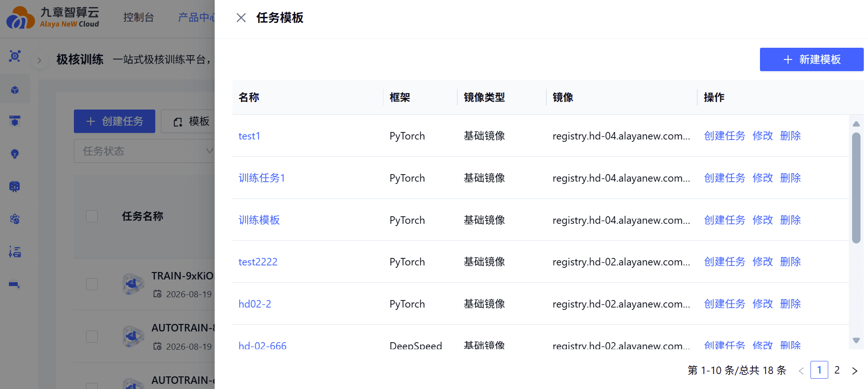868x389 pixels.
Task: Create a task from the 训练任务1 template
Action: point(724,178)
